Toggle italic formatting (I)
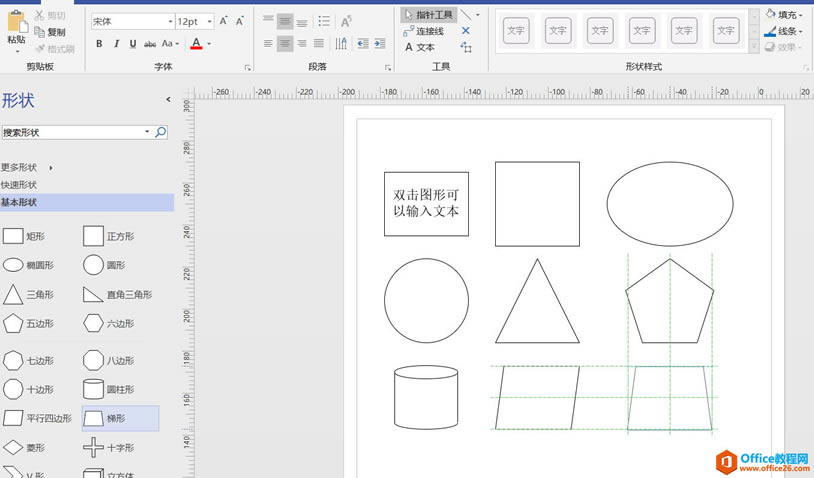814x478 pixels. click(116, 44)
